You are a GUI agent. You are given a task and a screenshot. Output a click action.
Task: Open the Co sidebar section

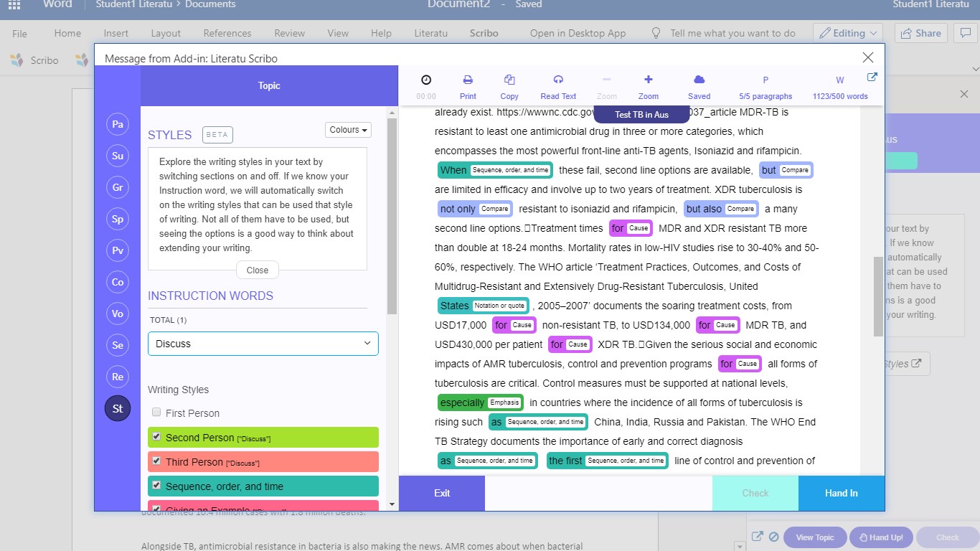point(118,282)
